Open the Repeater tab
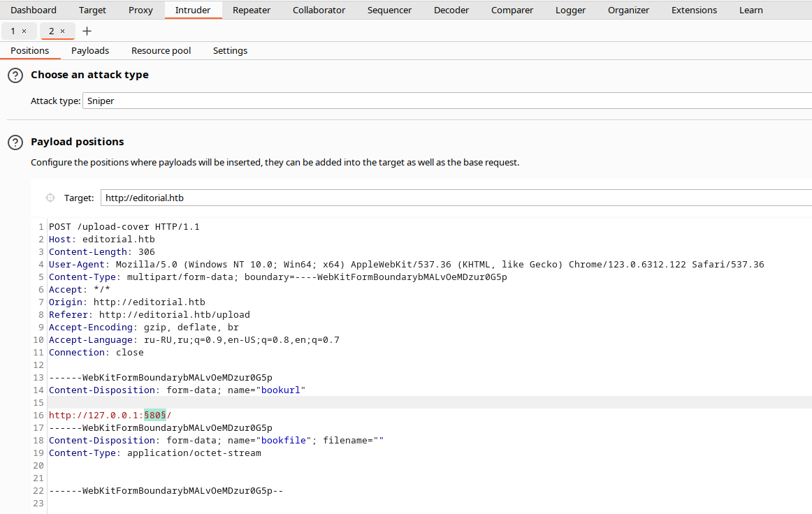 pos(252,10)
